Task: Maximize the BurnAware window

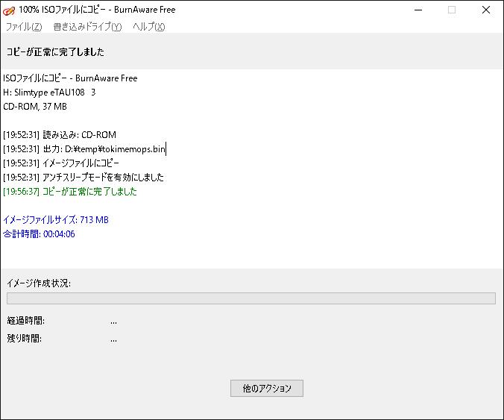Action: pyautogui.click(x=452, y=10)
